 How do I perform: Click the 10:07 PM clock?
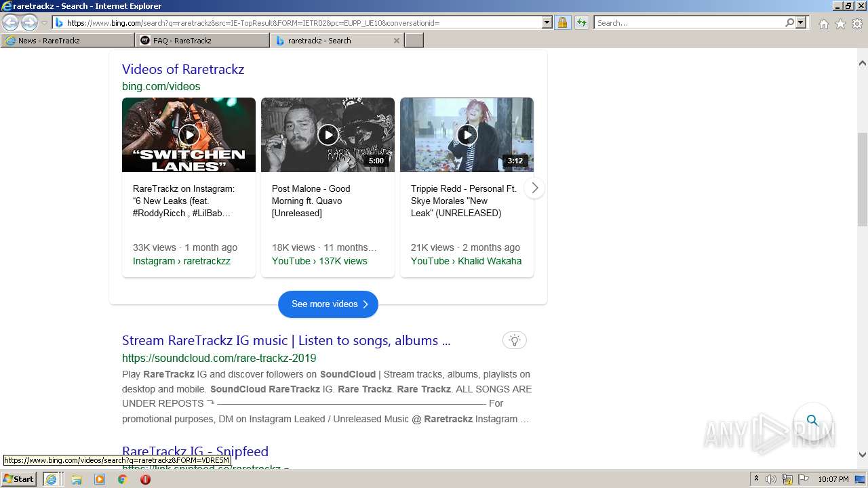[x=833, y=479]
